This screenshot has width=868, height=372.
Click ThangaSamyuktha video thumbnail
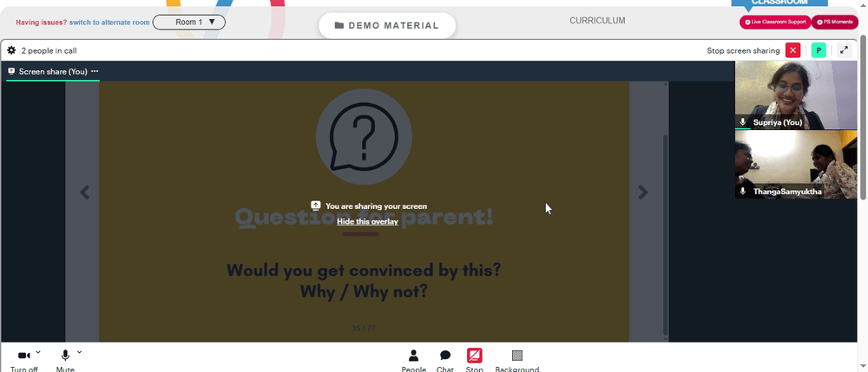795,164
